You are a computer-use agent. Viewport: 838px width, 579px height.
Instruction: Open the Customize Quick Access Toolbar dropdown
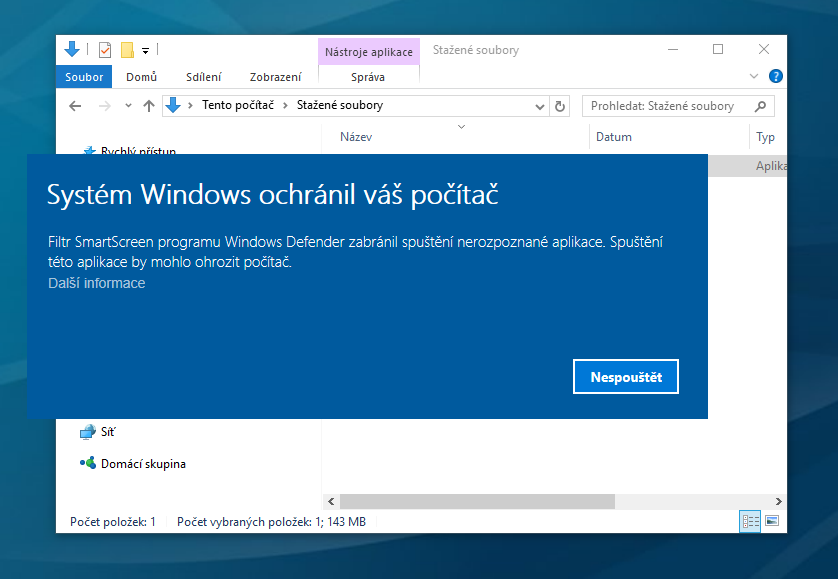click(x=145, y=51)
